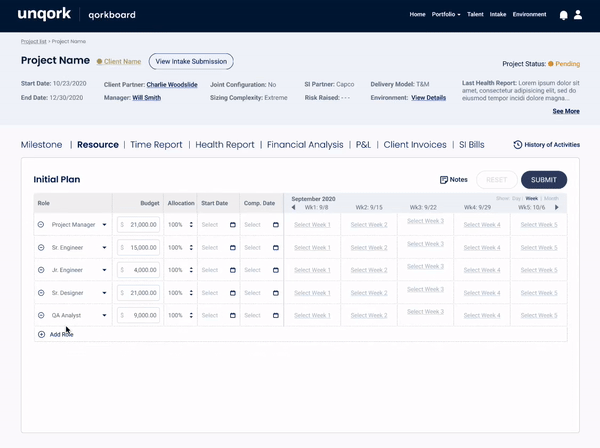600x448 pixels.
Task: Adjust Sr. Engineer allocation stepper
Action: tap(191, 248)
